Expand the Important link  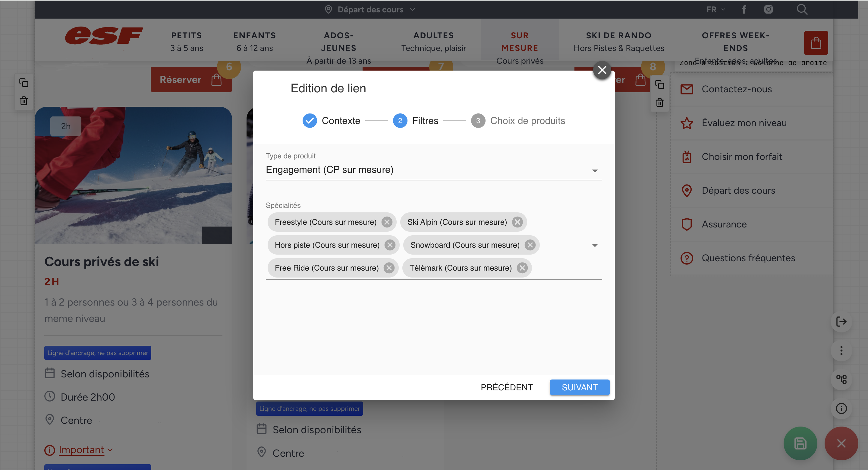(x=81, y=449)
